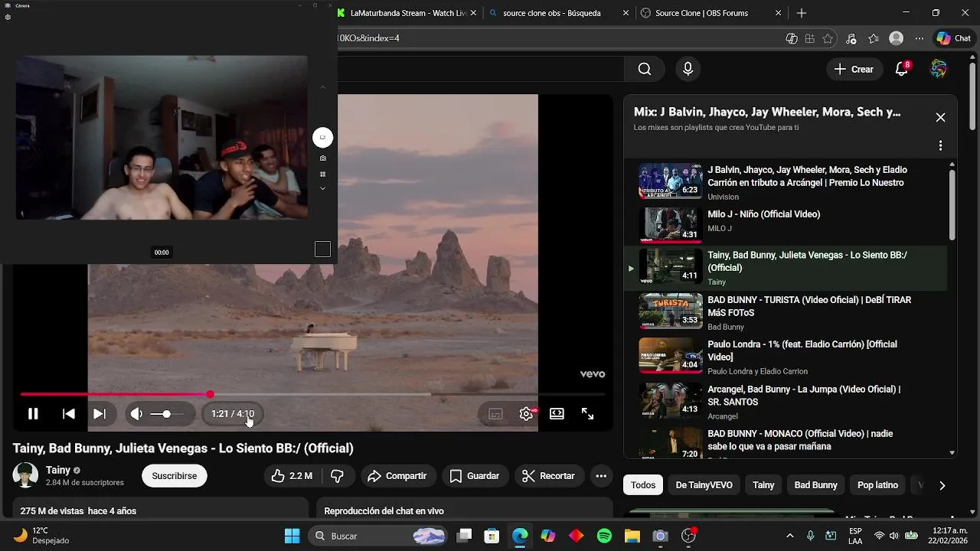
Task: Like the video with 2.2 M likes
Action: tap(291, 476)
